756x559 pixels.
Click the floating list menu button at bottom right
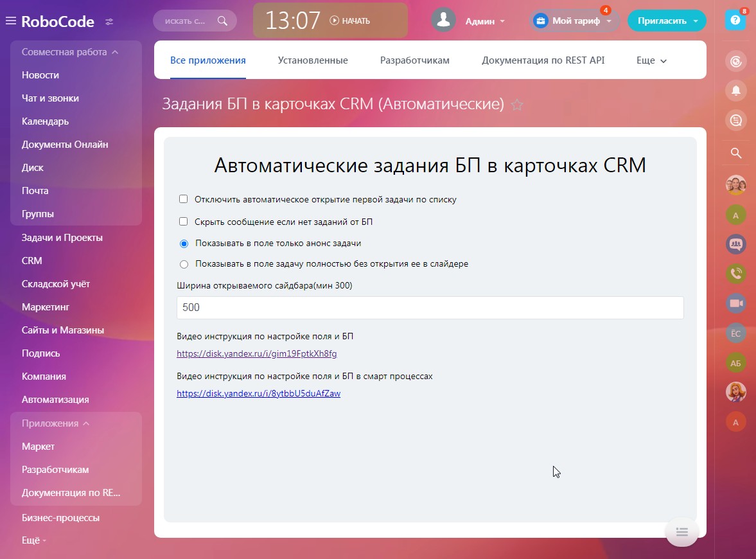pos(681,532)
